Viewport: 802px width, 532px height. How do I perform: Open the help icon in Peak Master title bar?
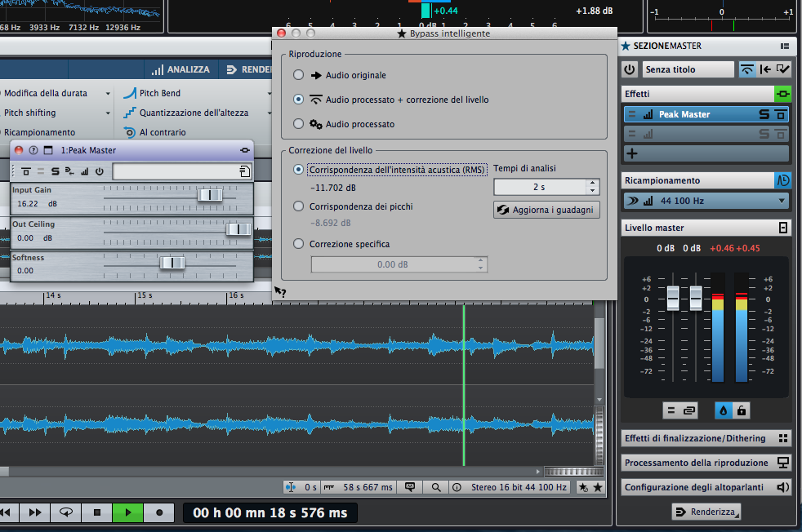[x=33, y=150]
